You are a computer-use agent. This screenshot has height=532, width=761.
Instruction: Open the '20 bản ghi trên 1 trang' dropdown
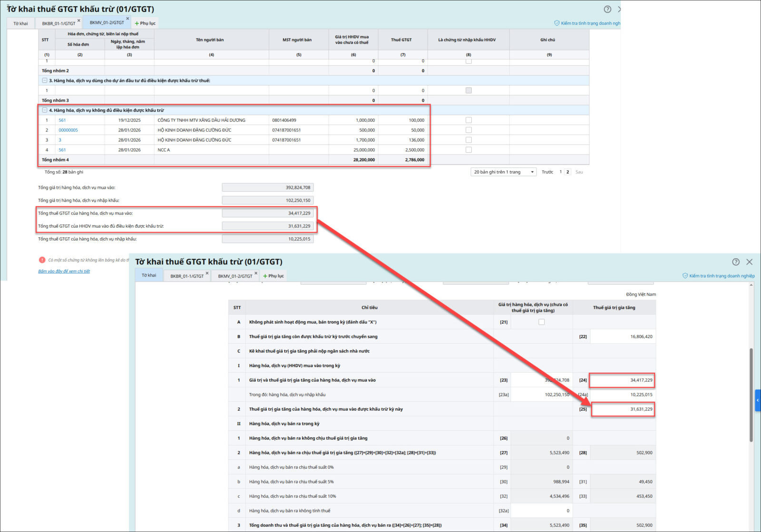(x=503, y=172)
